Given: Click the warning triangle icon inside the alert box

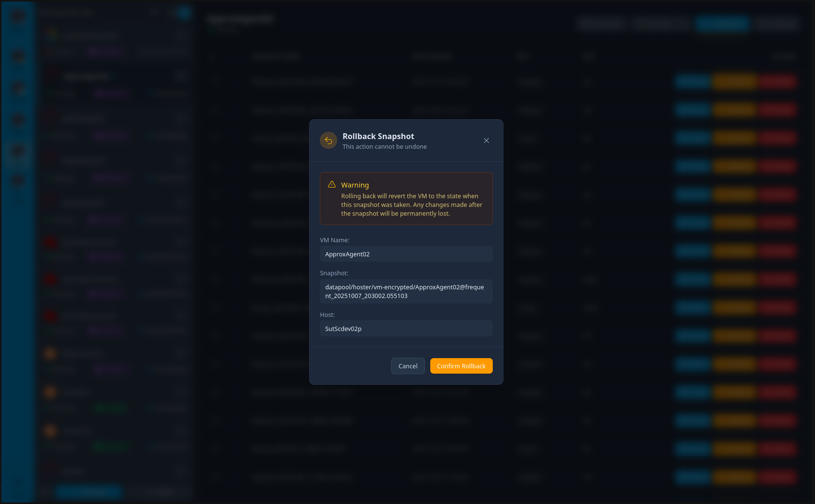Looking at the screenshot, I should [x=332, y=184].
